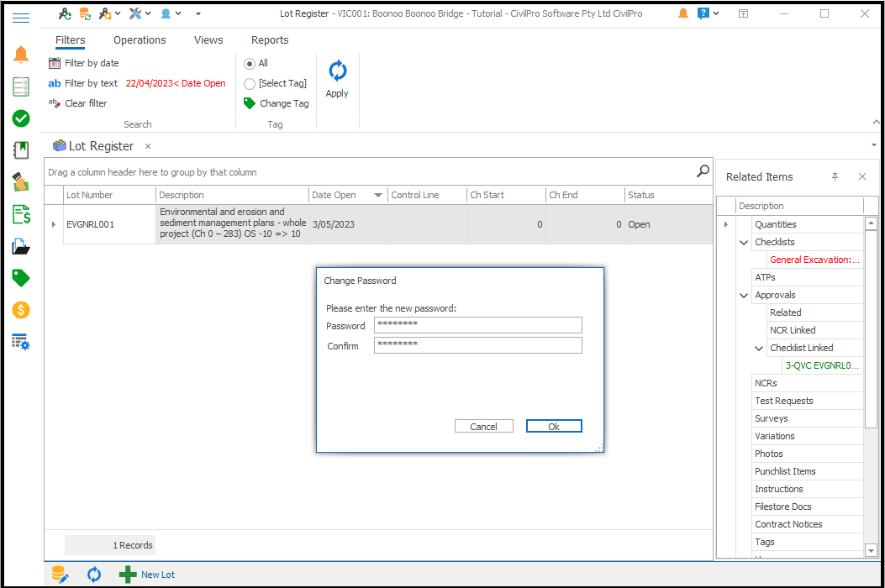The height and width of the screenshot is (588, 885).
Task: Collapse the Checklists tree node
Action: point(744,243)
